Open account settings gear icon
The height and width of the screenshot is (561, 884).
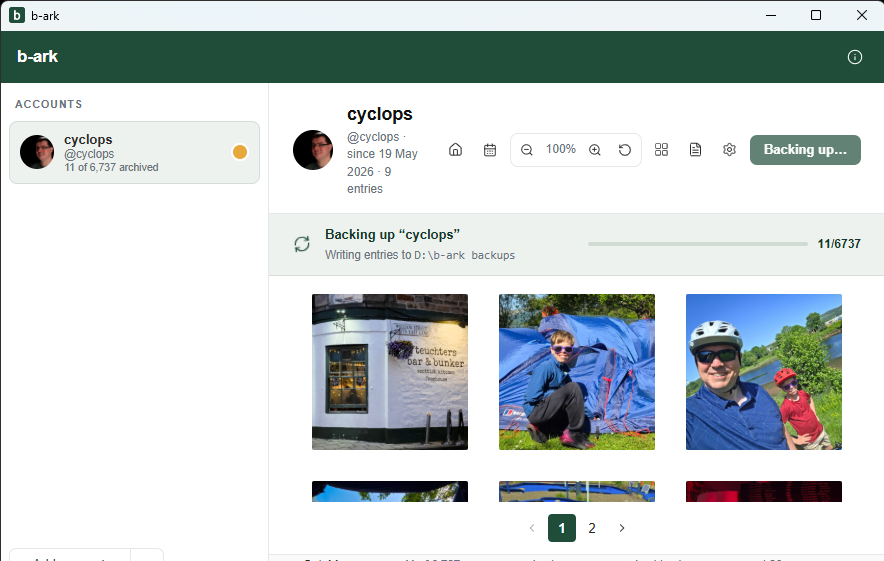pos(730,149)
